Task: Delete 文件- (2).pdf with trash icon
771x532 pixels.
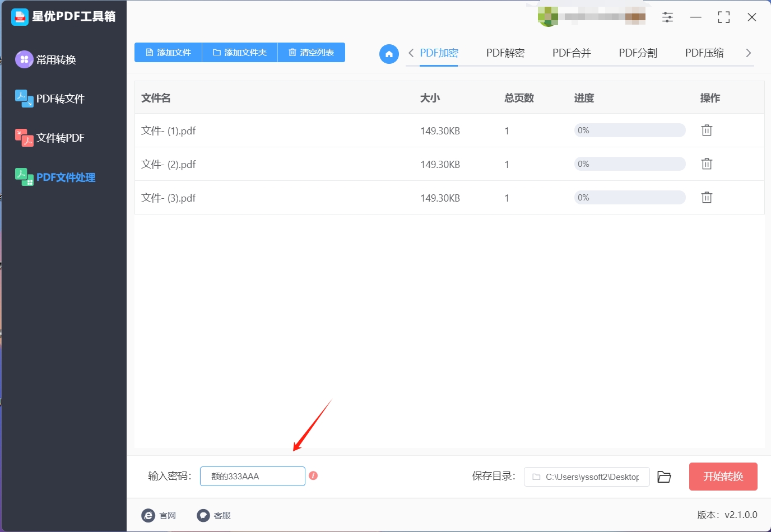Action: 707,164
